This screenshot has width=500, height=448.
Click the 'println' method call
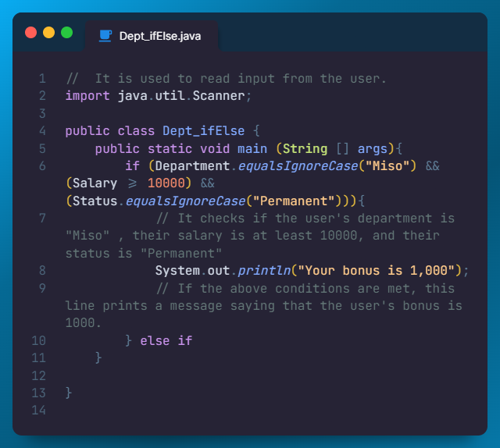point(264,271)
